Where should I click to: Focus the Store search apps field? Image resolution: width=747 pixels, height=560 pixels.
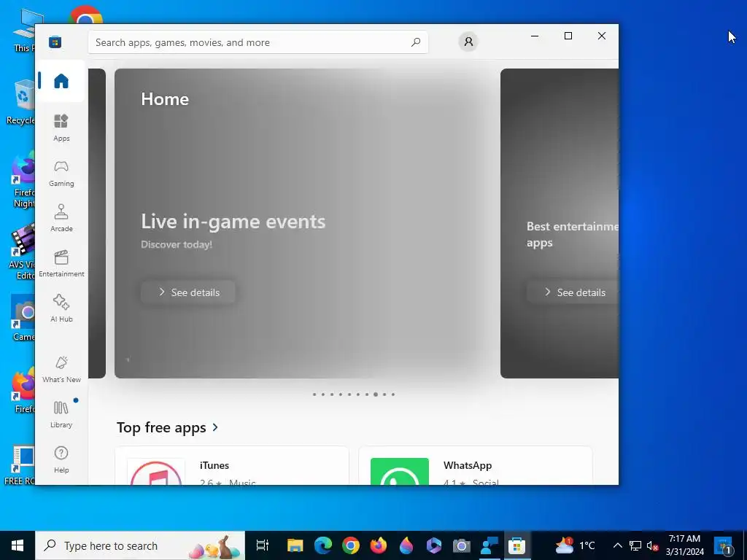pos(258,42)
